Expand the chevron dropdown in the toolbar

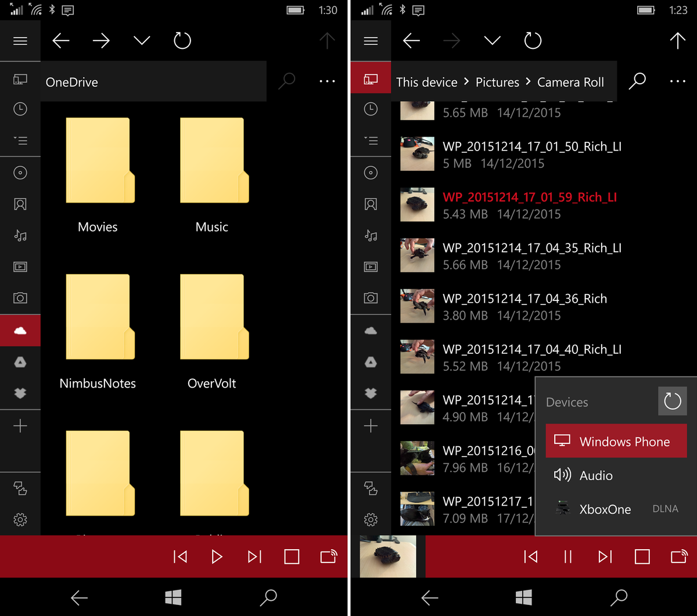pos(141,41)
